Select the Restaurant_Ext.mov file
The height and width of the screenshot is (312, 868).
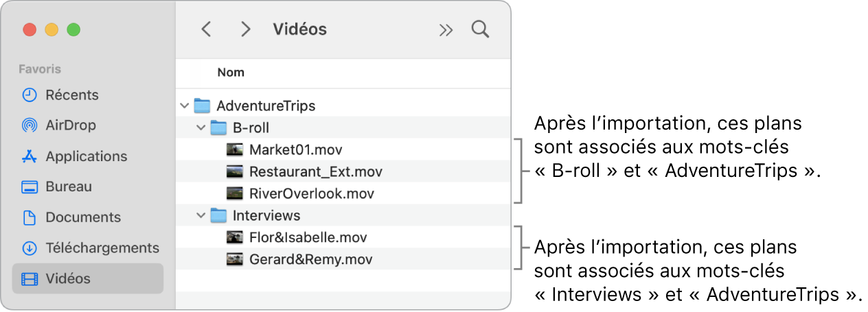[x=315, y=171]
